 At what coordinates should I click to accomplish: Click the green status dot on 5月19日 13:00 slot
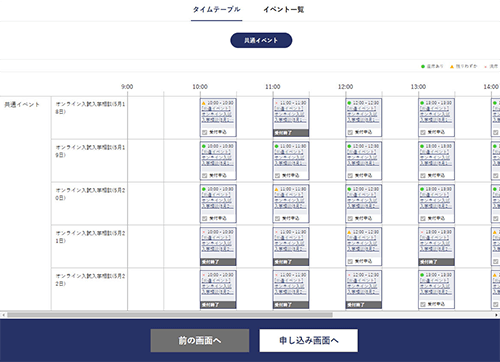tap(422, 146)
